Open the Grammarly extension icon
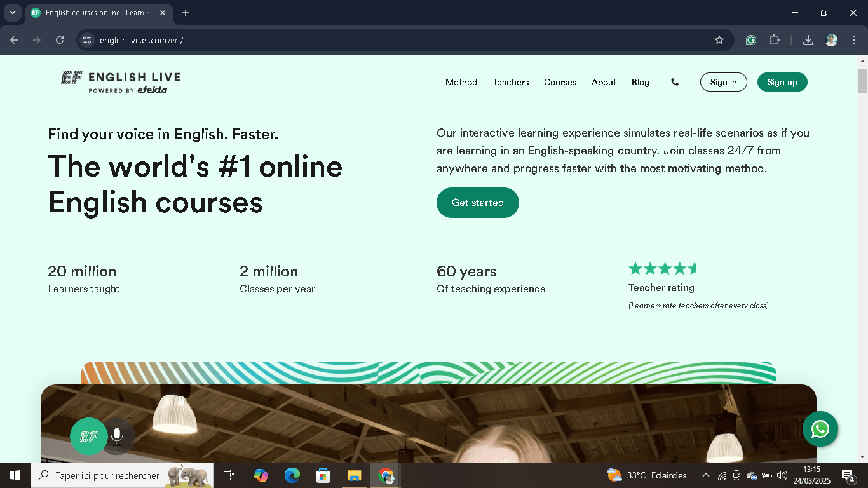 click(751, 40)
